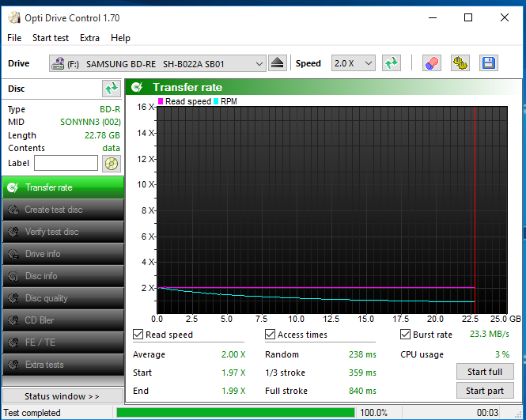
Task: Click the red end-of-disc marker line
Action: click(x=475, y=210)
